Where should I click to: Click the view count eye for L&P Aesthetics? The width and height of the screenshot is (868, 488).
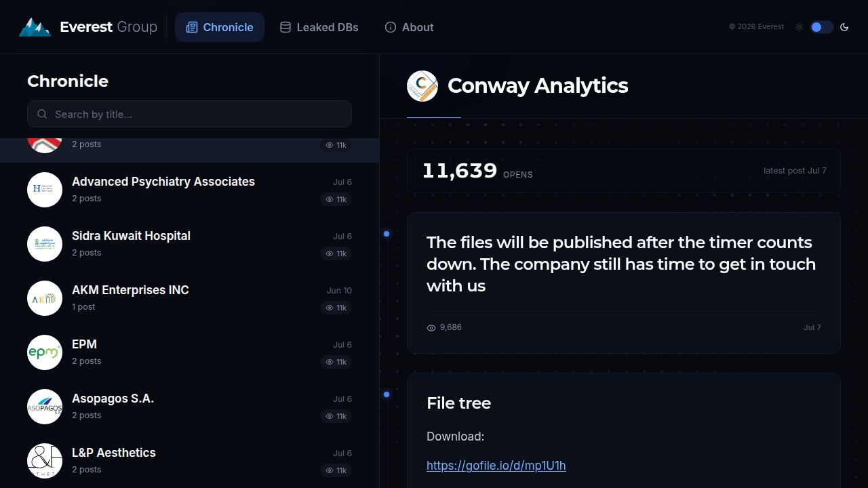(330, 470)
